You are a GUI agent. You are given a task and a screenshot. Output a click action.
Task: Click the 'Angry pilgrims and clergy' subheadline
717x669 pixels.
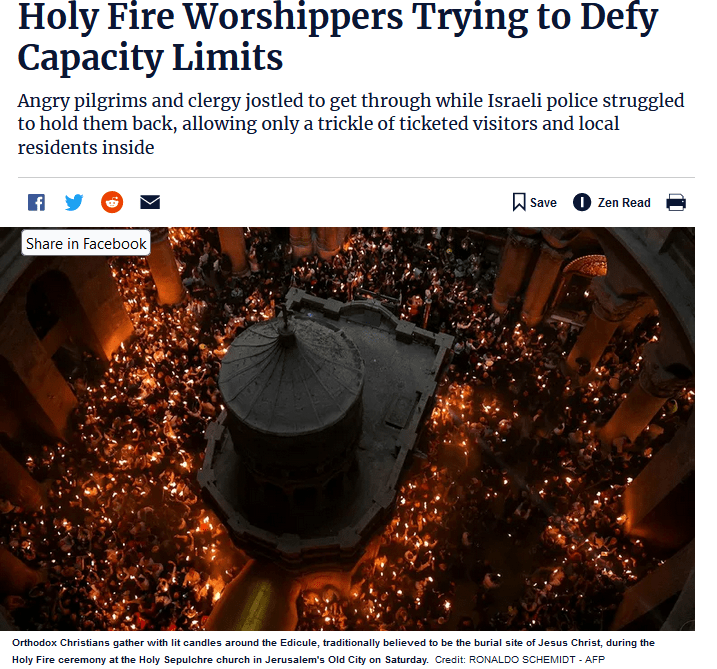[x=351, y=124]
